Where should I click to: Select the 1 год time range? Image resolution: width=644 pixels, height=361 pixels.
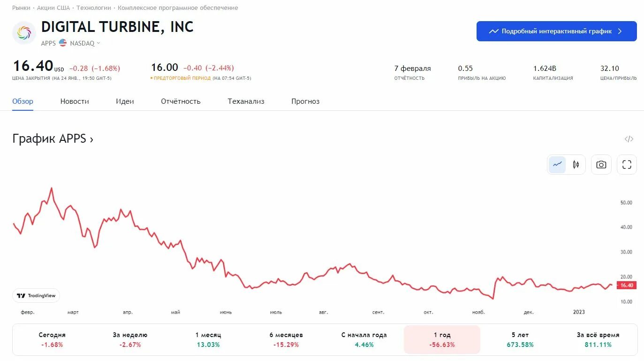pos(442,339)
